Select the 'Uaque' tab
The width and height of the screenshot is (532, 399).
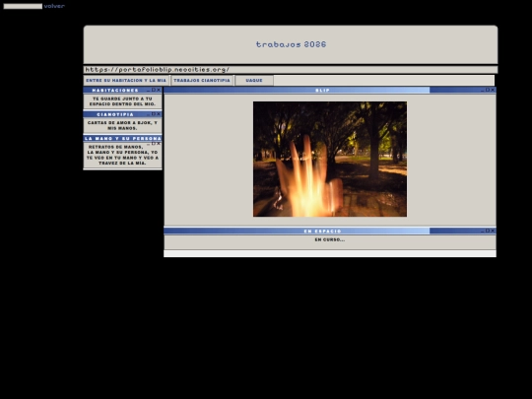254,81
